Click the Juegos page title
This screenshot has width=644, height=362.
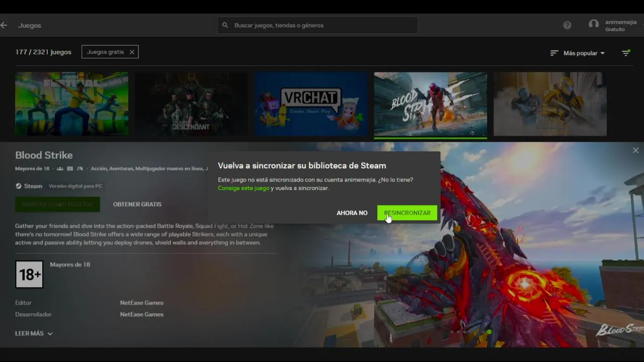tap(30, 25)
